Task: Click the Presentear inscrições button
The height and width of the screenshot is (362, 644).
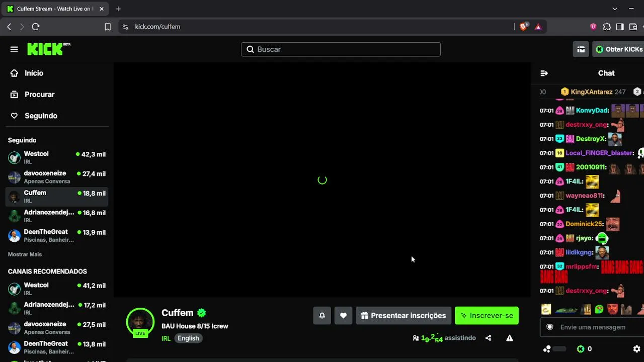Action: [404, 316]
